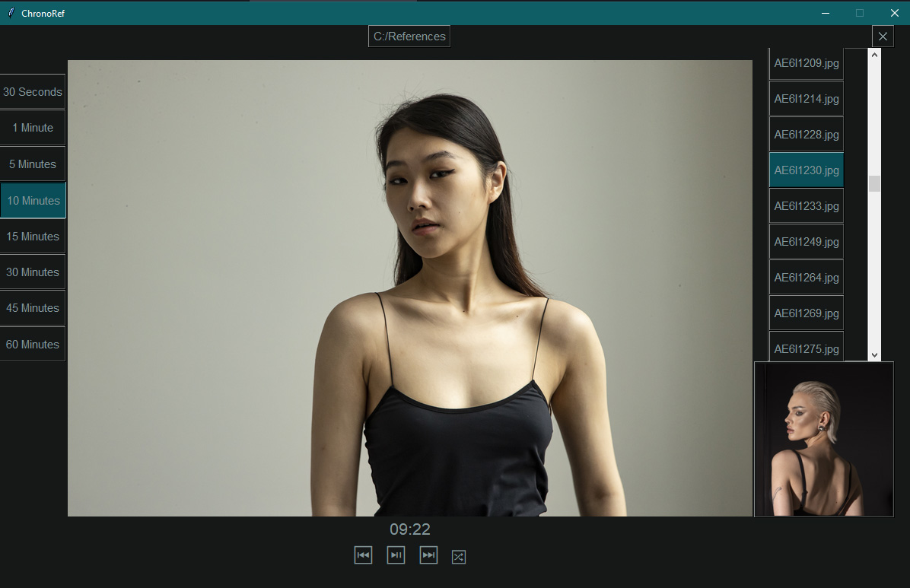This screenshot has height=588, width=910.
Task: Select the 10 Minutes timer option
Action: (33, 200)
